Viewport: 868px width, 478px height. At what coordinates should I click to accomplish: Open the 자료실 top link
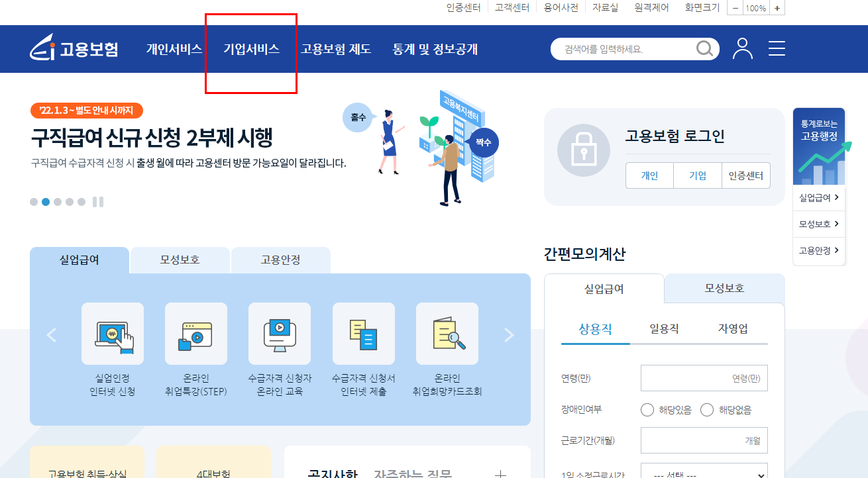pos(605,8)
